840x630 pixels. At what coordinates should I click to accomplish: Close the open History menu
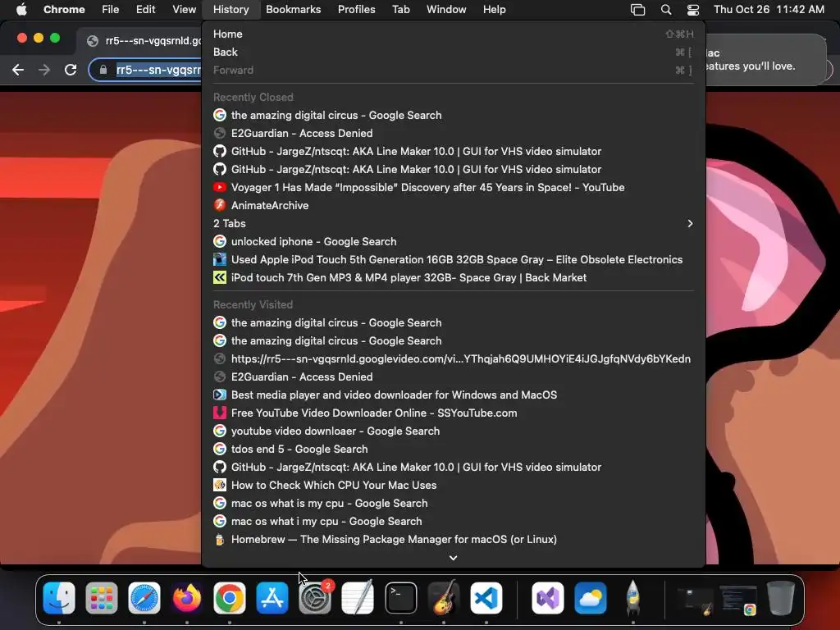[231, 9]
